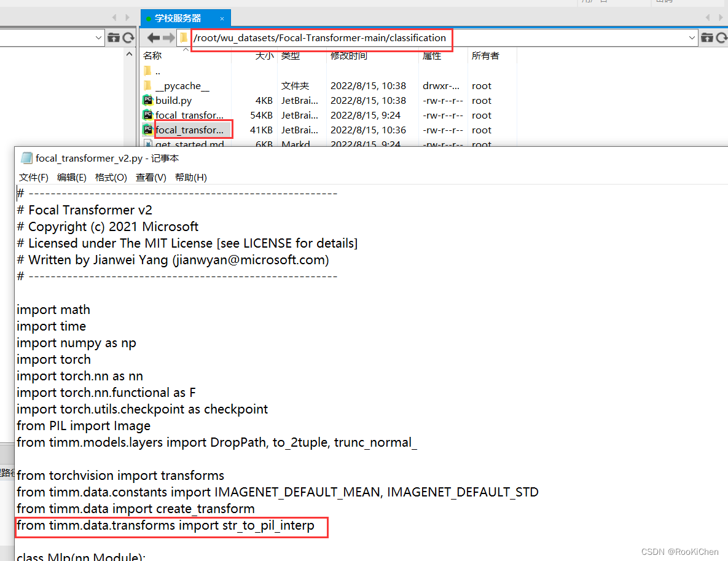Click line 'import torch.nn.functional as F'
The height and width of the screenshot is (561, 728).
point(106,393)
